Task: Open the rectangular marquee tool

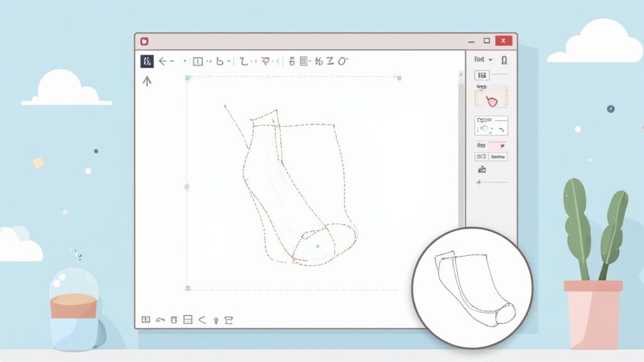Action: point(197,61)
